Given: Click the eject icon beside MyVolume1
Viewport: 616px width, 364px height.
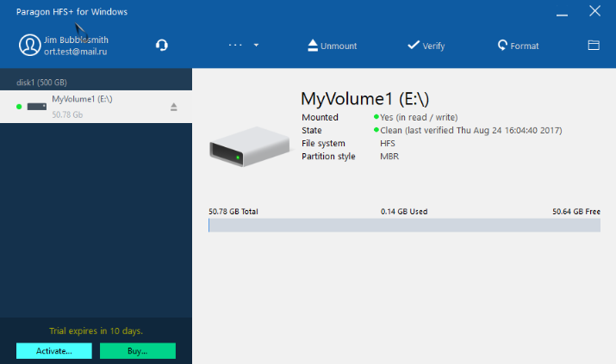Looking at the screenshot, I should (x=174, y=107).
